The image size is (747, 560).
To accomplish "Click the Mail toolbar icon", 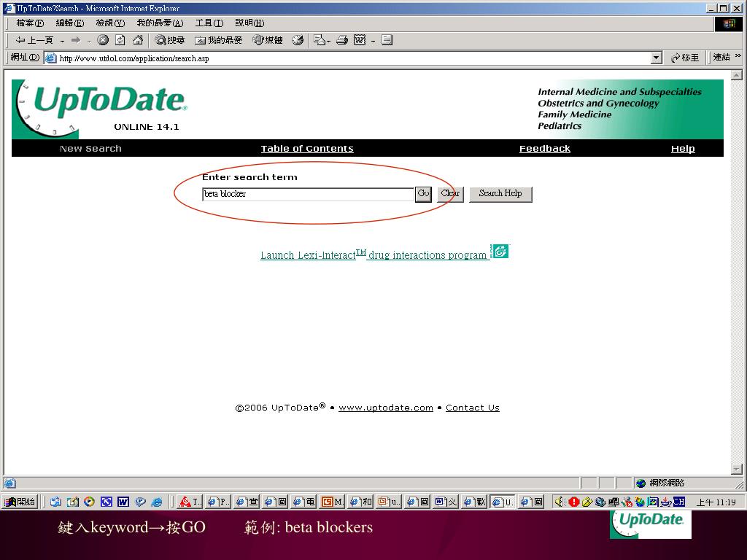I will click(x=320, y=41).
